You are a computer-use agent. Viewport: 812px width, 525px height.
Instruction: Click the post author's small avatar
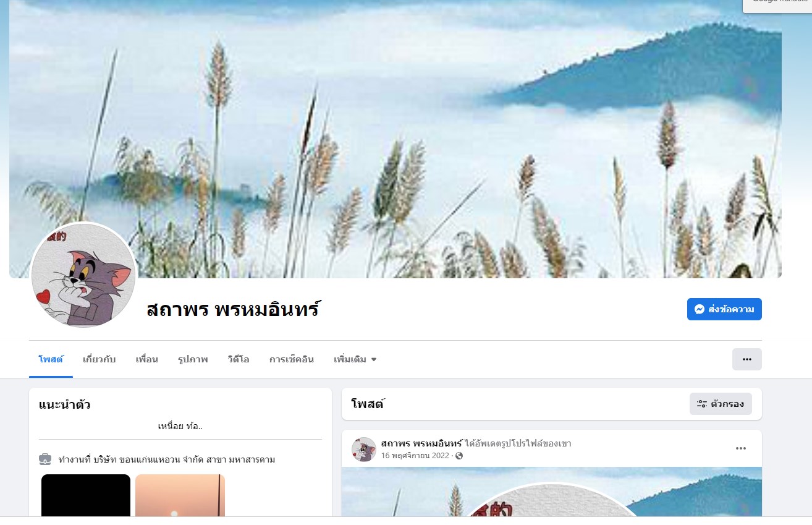364,450
